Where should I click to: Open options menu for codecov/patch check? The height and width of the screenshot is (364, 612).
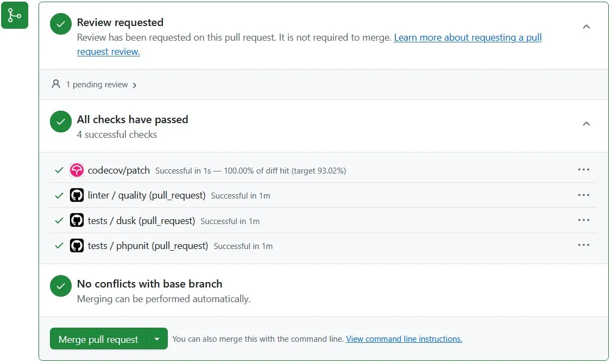click(584, 170)
